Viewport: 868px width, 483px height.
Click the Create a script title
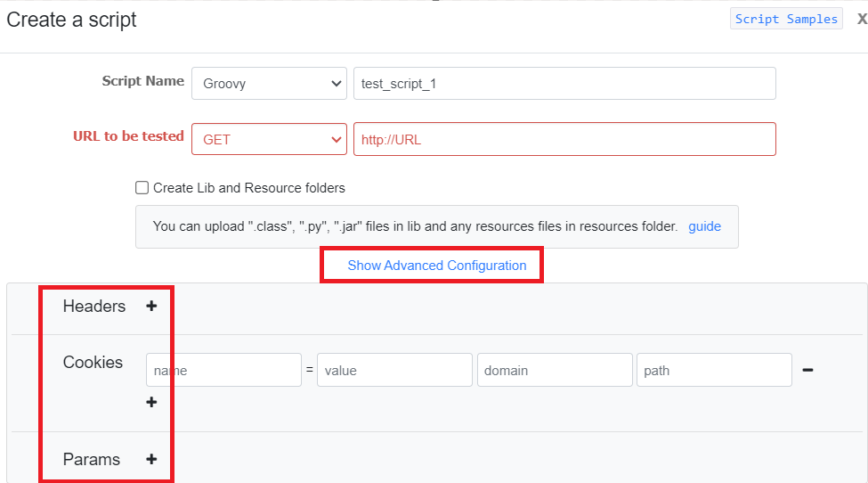coord(71,20)
